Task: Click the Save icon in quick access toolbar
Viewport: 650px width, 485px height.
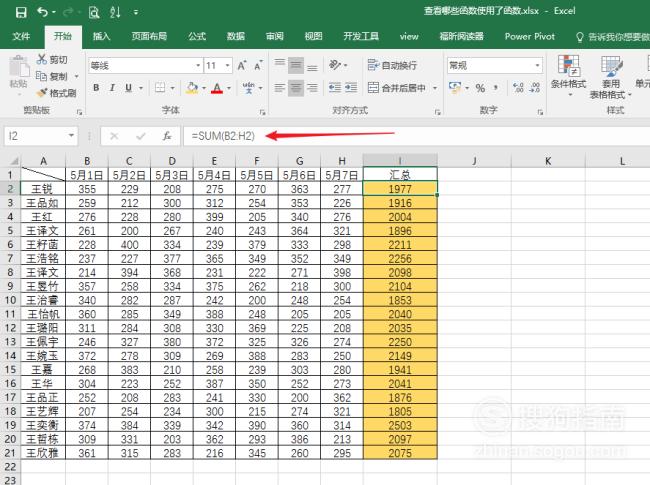Action: (21, 12)
